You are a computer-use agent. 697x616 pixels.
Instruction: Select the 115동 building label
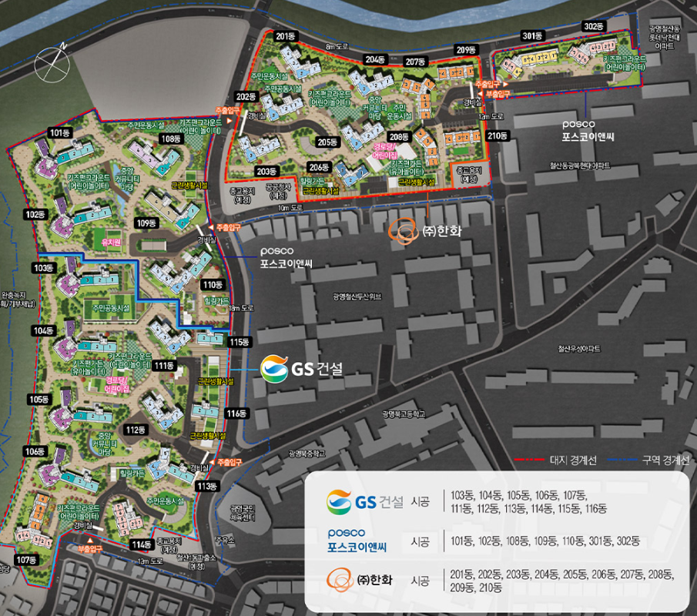pos(240,342)
